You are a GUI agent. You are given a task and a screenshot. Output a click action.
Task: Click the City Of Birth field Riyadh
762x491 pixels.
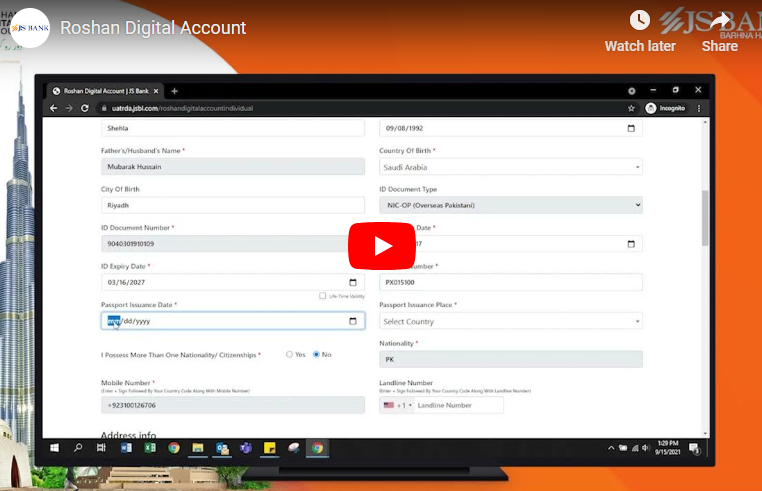click(x=233, y=205)
